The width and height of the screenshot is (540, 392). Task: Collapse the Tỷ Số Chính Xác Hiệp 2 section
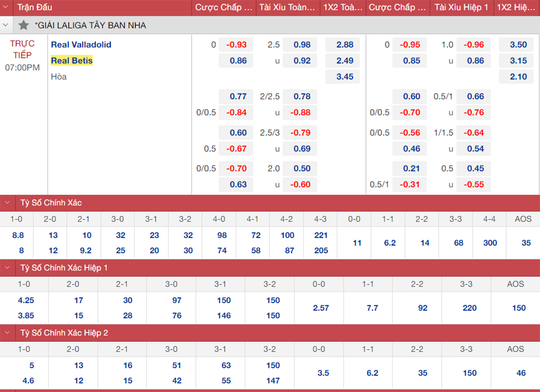click(7, 333)
